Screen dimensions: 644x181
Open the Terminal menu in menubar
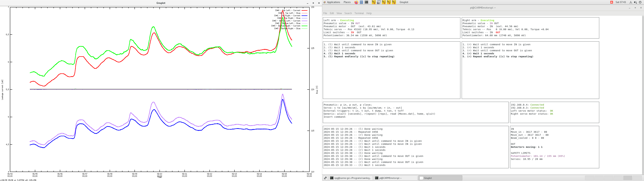click(359, 13)
